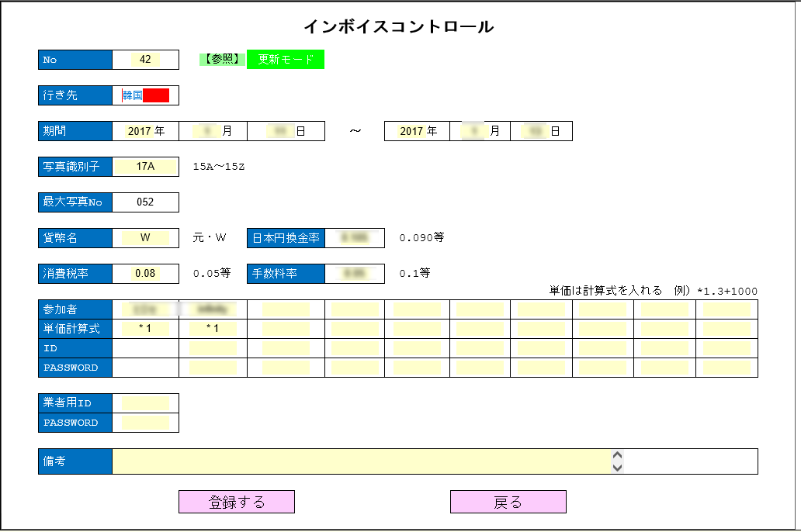Click the 業者用ID input field
This screenshot has height=532, width=801.
pos(145,403)
